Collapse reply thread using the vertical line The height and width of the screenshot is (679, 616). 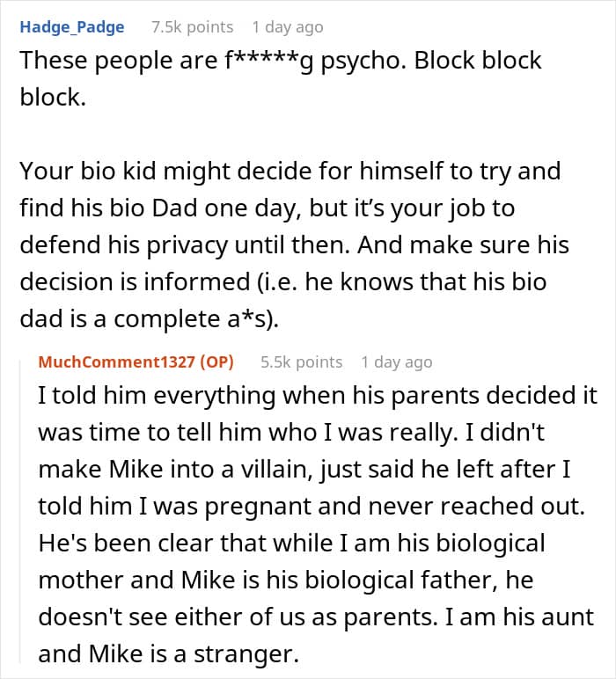coord(20,511)
